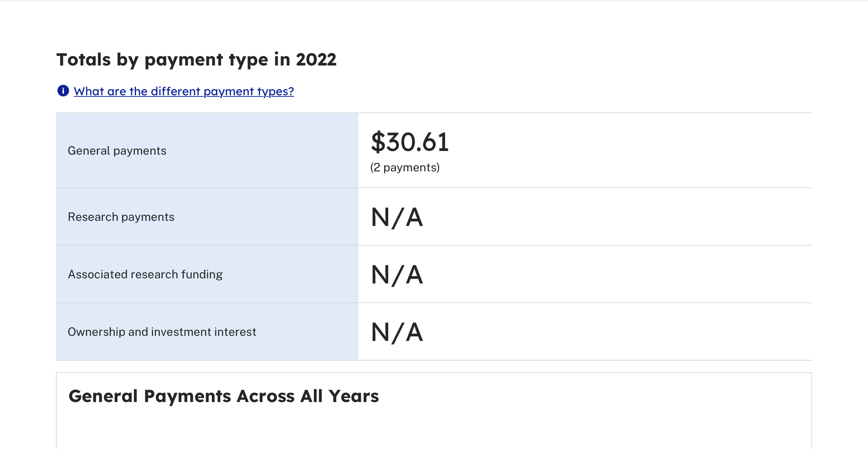Click the 'Associated research funding' row label
This screenshot has height=449, width=868.
click(x=145, y=274)
